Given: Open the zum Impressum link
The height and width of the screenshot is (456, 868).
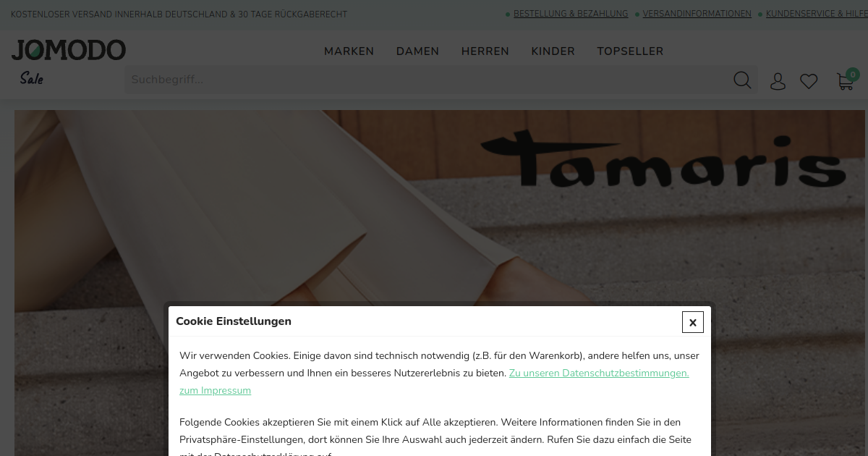Looking at the screenshot, I should [x=215, y=390].
